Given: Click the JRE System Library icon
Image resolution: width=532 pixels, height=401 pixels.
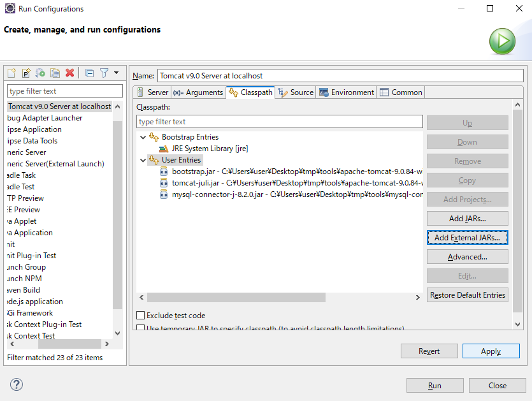Looking at the screenshot, I should [x=164, y=149].
